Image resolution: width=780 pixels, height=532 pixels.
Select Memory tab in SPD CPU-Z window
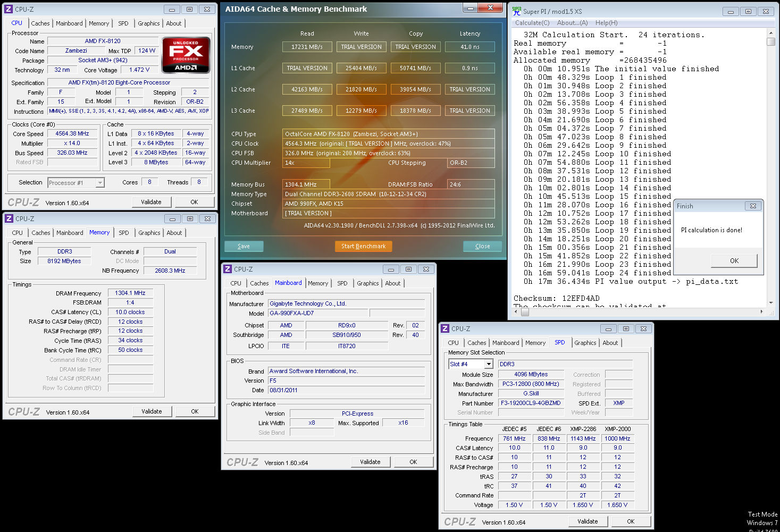[535, 343]
